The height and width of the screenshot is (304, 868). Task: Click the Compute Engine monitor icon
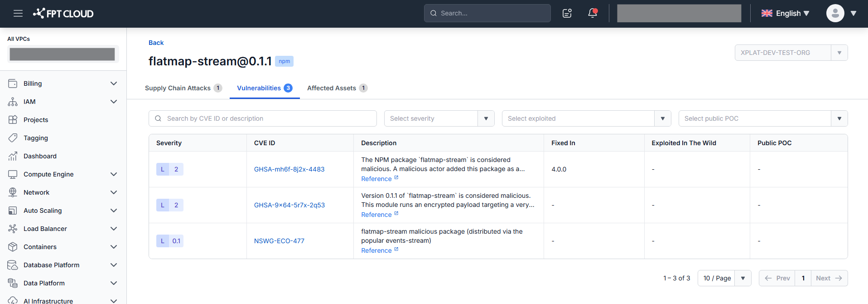coord(13,174)
